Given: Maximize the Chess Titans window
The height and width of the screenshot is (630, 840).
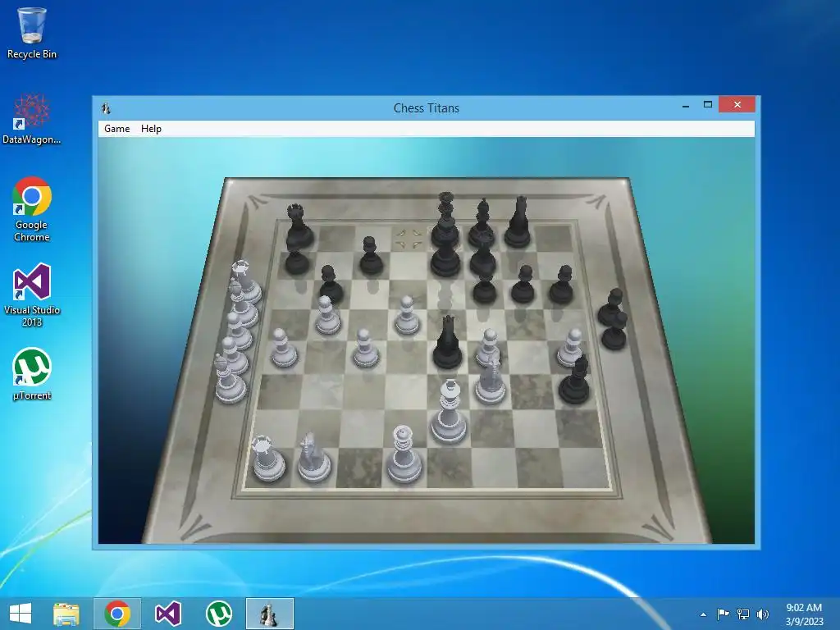Looking at the screenshot, I should [708, 105].
